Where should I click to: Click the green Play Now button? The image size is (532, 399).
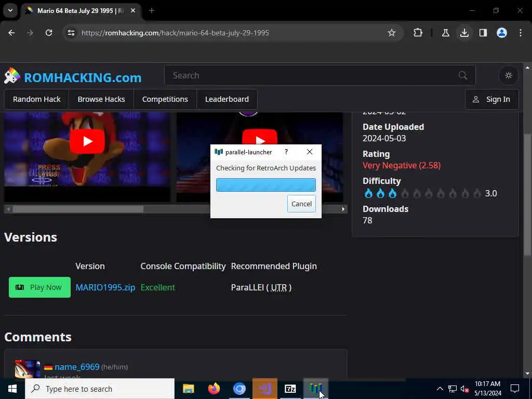[39, 287]
